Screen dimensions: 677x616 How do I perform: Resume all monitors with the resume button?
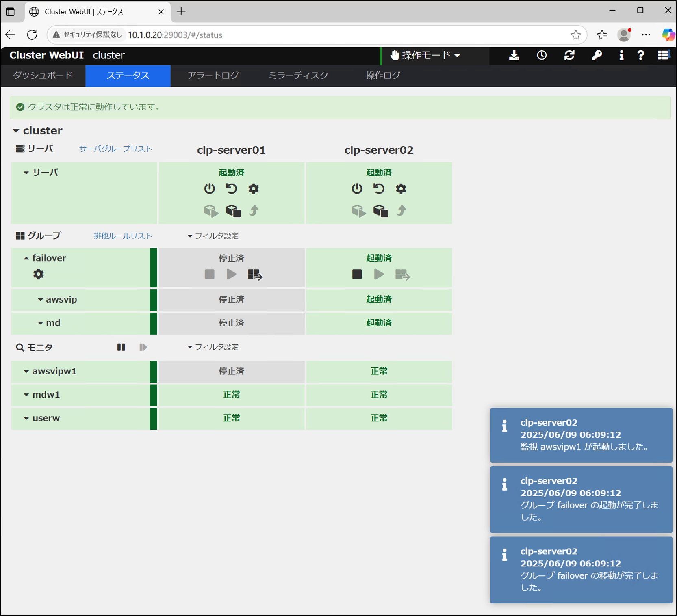pos(143,347)
